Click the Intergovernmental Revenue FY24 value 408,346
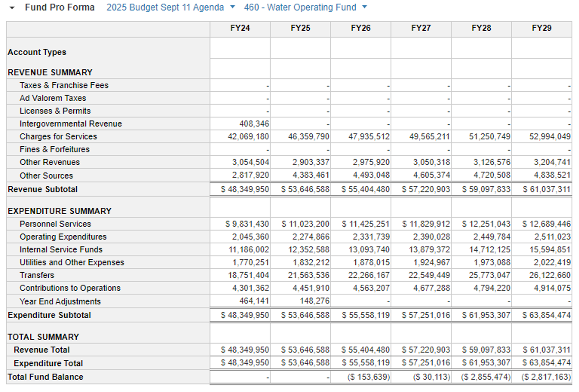Viewport: 579px width, 392px height. click(x=254, y=124)
